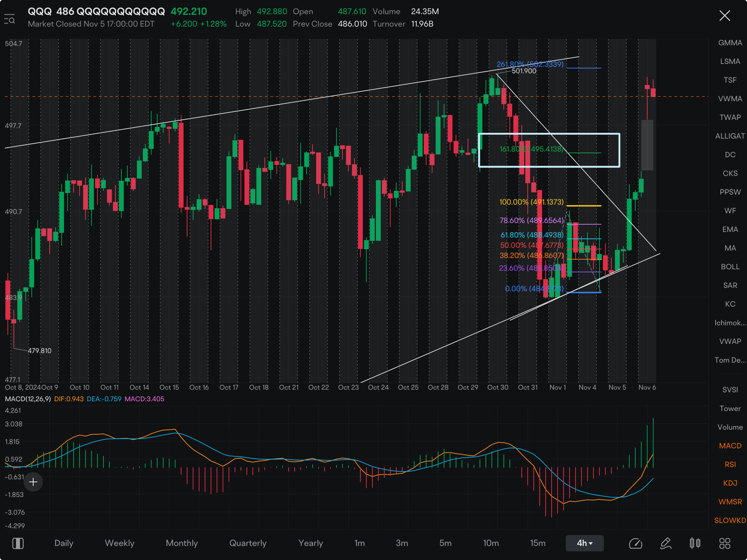Add indicator with the plus button

(x=33, y=482)
